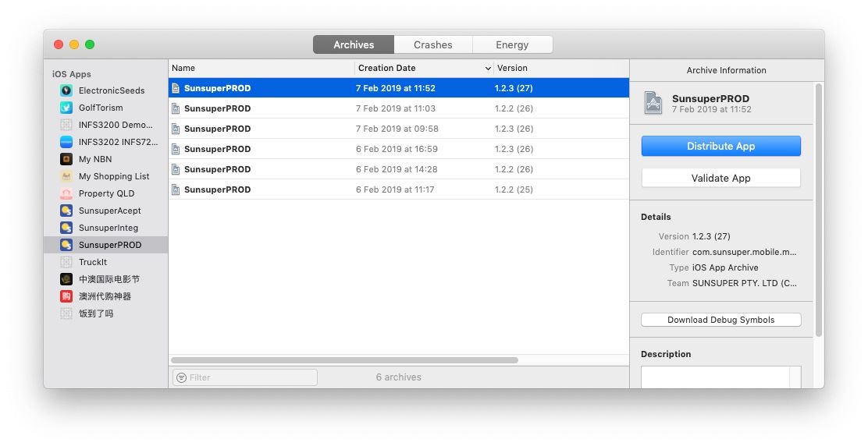Click the large archive icon in Archive Information

pyautogui.click(x=653, y=103)
